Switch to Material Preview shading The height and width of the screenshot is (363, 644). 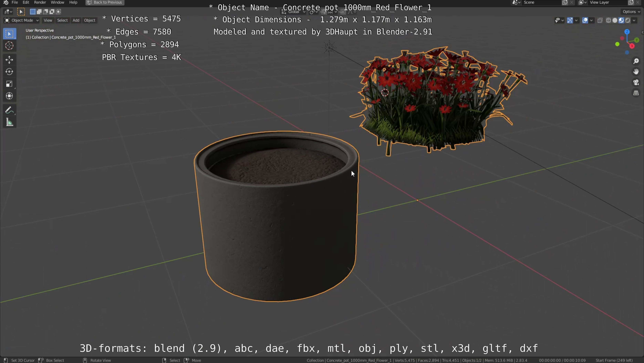(621, 20)
